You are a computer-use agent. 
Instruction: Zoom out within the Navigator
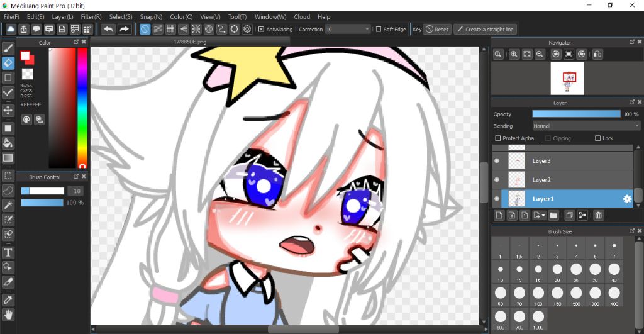coord(540,54)
